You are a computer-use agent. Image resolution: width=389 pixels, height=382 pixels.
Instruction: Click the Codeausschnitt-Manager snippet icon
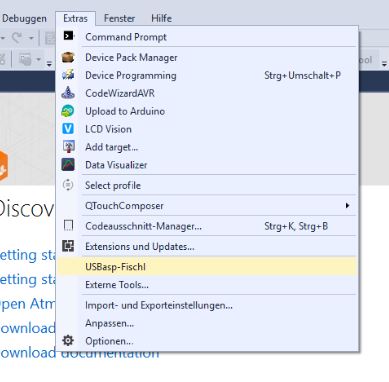pos(68,226)
